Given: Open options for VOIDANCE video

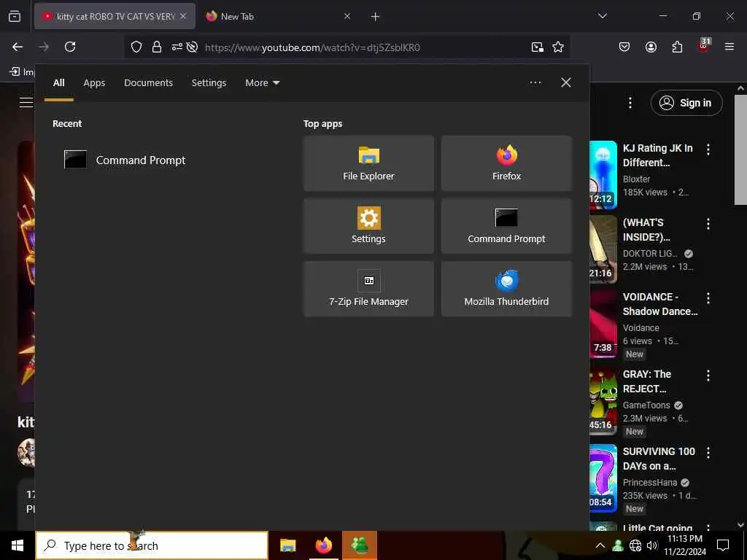Looking at the screenshot, I should (708, 298).
